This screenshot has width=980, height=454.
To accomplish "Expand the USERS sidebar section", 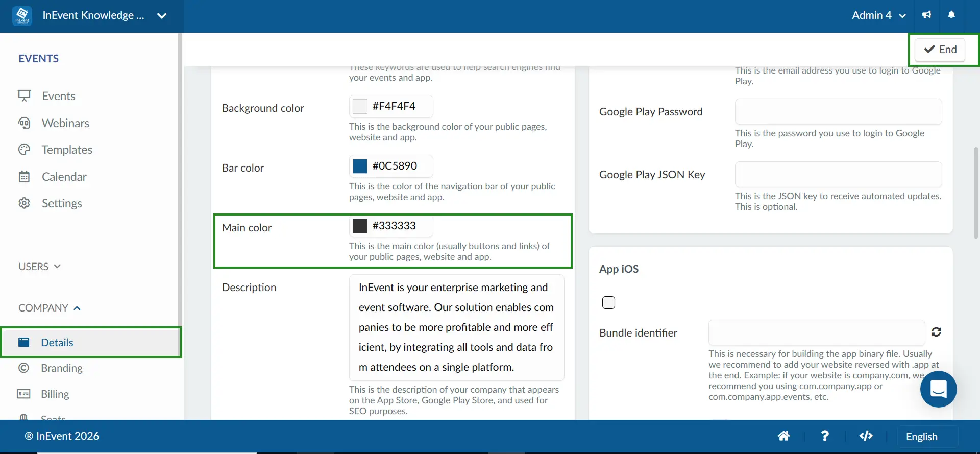I will point(40,267).
